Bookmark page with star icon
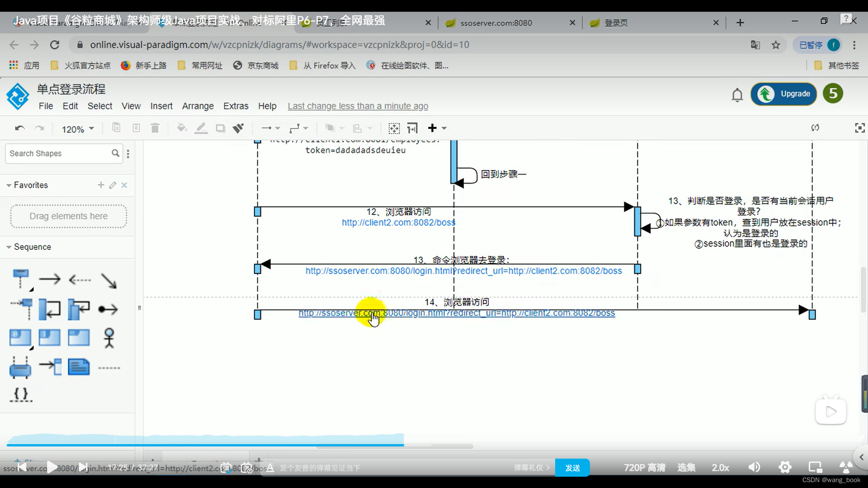This screenshot has width=868, height=488. 776,45
